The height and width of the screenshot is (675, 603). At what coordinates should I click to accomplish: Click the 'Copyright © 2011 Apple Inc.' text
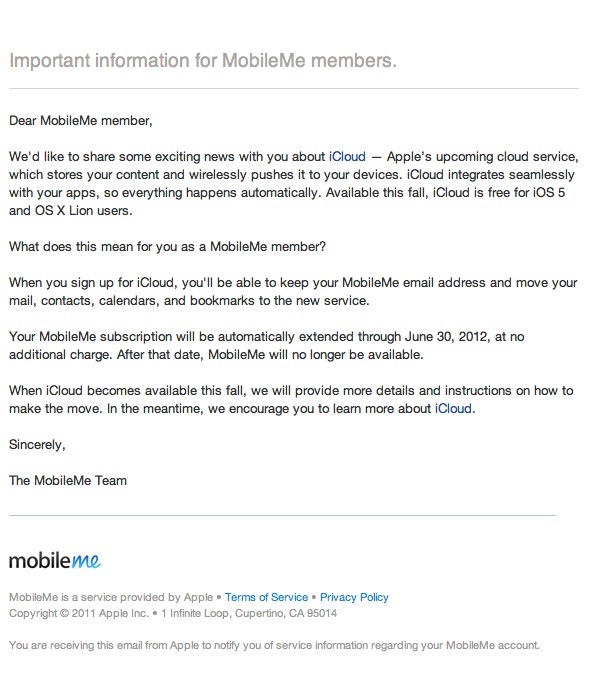(79, 613)
